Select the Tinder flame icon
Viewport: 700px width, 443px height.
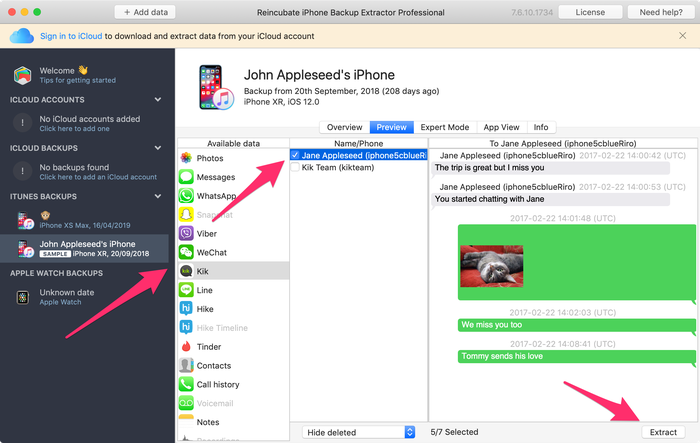pos(186,346)
